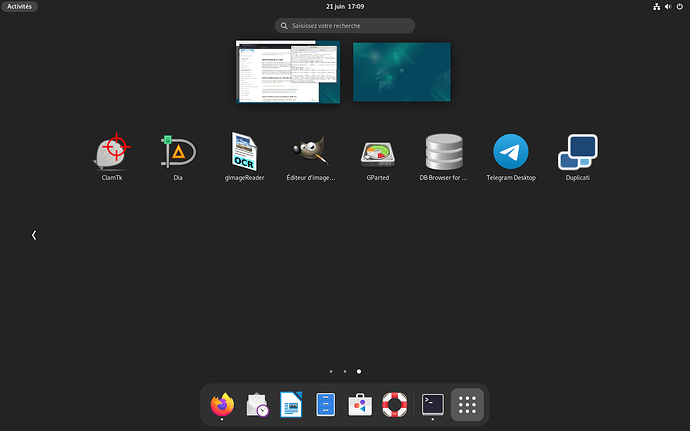Open the Dia diagram editor
Viewport: 690px width, 431px height.
pos(178,152)
